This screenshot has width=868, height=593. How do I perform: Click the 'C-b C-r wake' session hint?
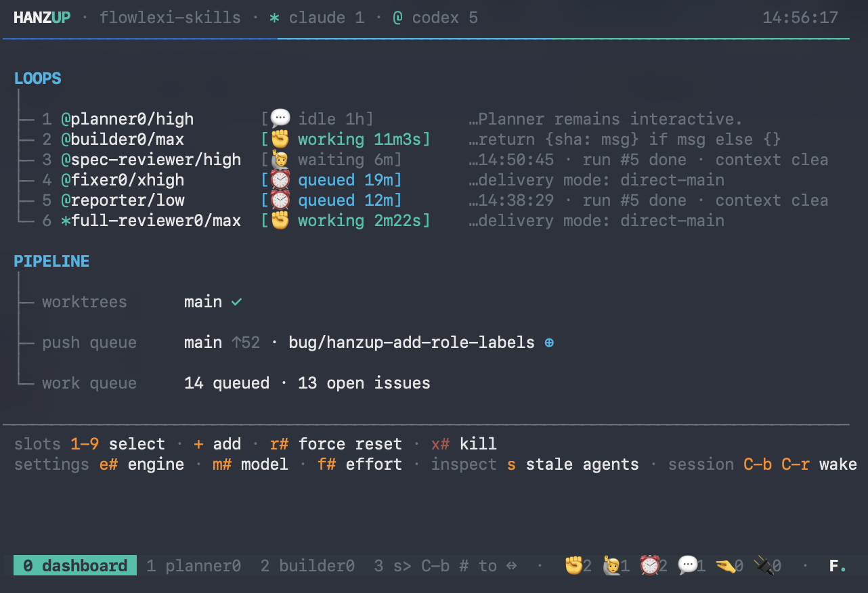[800, 464]
